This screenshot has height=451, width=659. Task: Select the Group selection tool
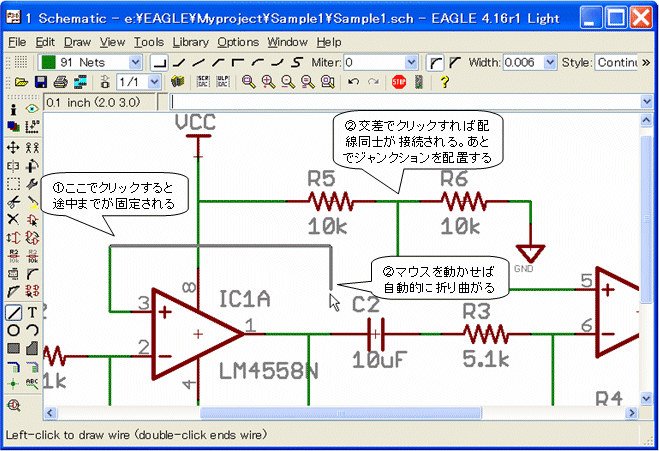(13, 184)
